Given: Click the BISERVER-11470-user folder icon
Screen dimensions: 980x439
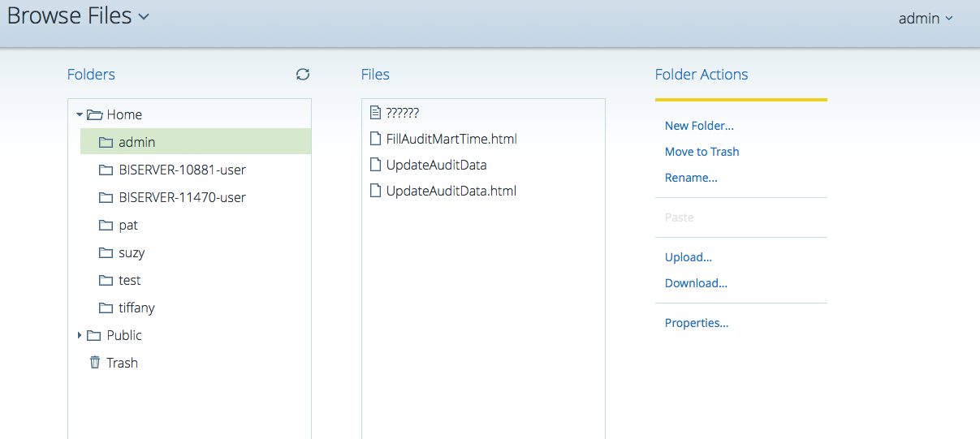Looking at the screenshot, I should pyautogui.click(x=106, y=197).
